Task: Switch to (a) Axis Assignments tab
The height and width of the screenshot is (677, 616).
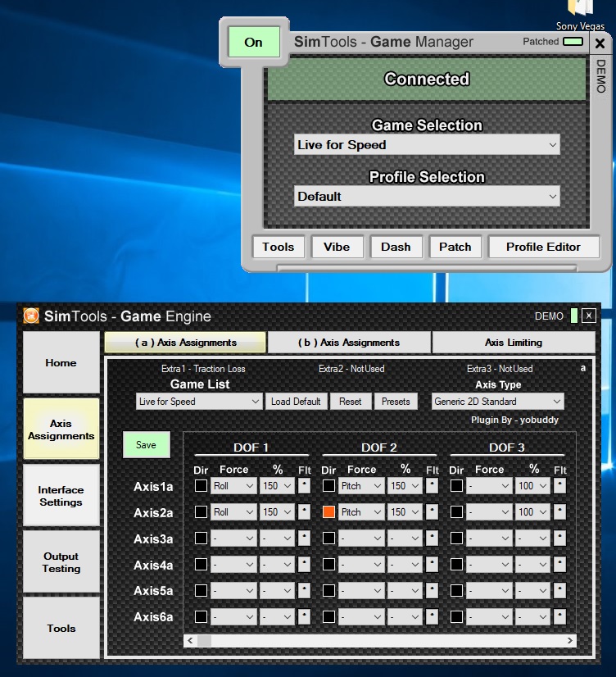Action: 185,343
